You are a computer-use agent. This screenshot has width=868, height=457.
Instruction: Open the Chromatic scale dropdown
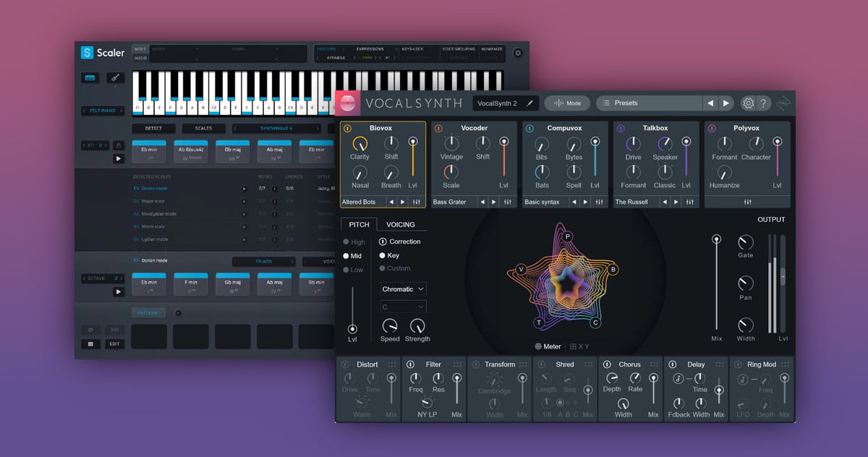tap(403, 289)
